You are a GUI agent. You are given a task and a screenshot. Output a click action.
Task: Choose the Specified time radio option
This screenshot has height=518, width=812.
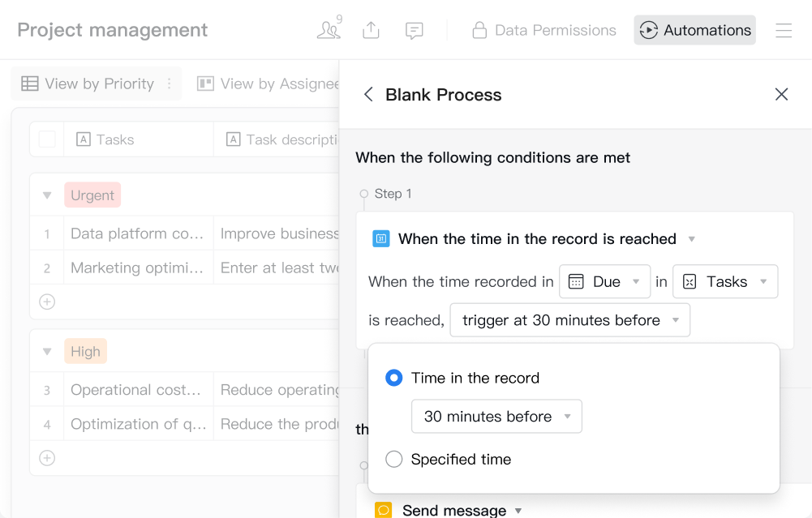(x=394, y=460)
